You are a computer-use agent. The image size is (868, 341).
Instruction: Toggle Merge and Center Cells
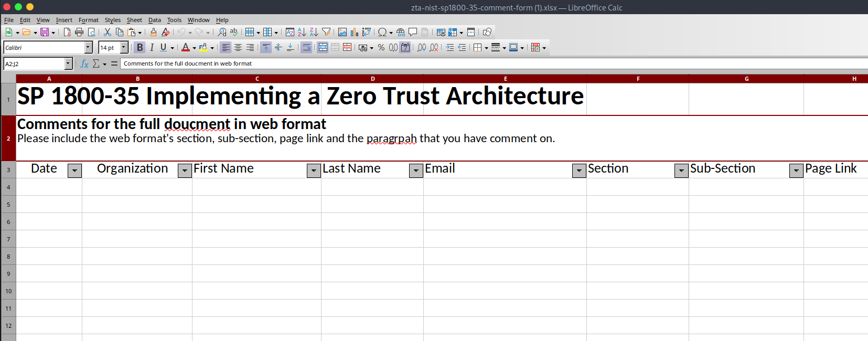(323, 47)
